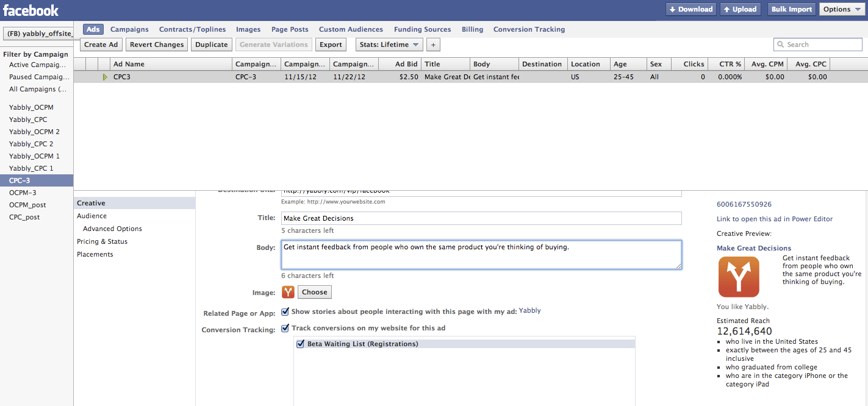Viewport: 868px width, 406px height.
Task: Toggle Show stories about people interacting checkbox
Action: click(x=285, y=312)
